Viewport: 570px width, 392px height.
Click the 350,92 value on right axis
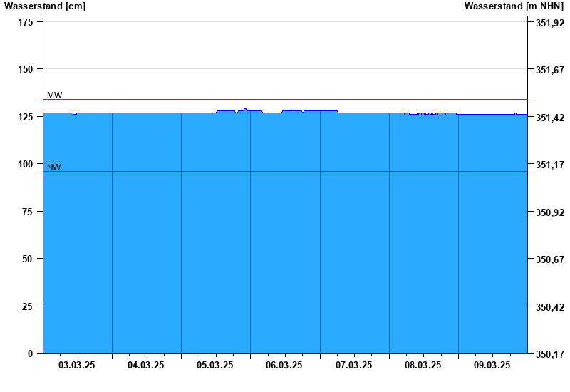pyautogui.click(x=550, y=212)
